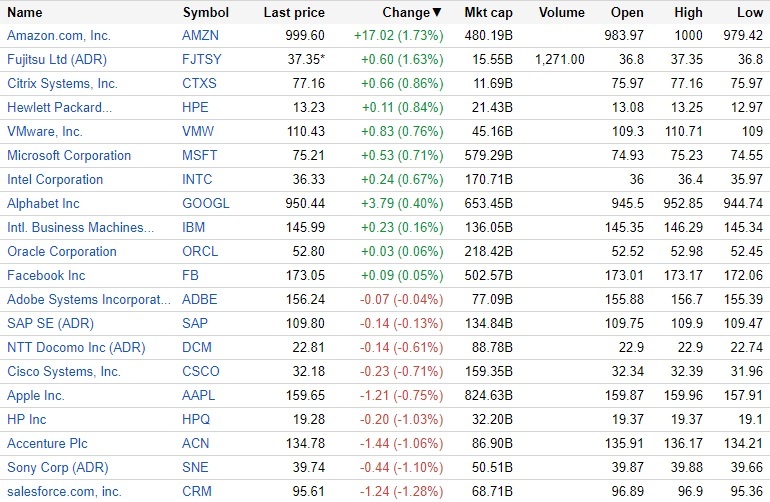
Task: Open the Alphabet Inc company page
Action: point(43,203)
